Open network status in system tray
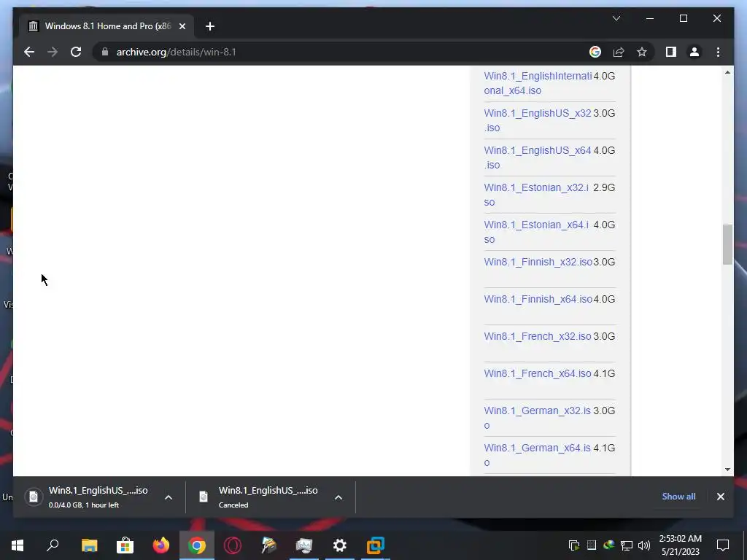 (627, 545)
